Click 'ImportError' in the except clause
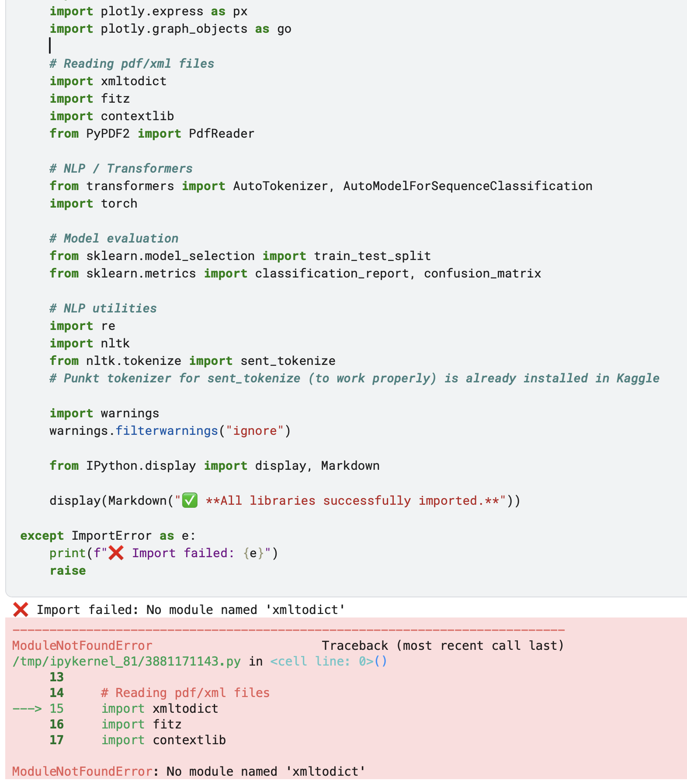This screenshot has height=784, width=687. (x=111, y=535)
